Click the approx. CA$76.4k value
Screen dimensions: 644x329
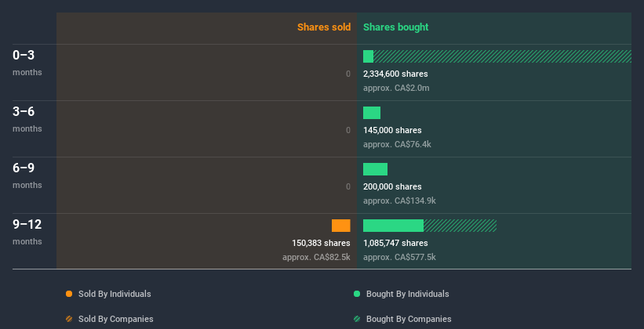click(397, 144)
